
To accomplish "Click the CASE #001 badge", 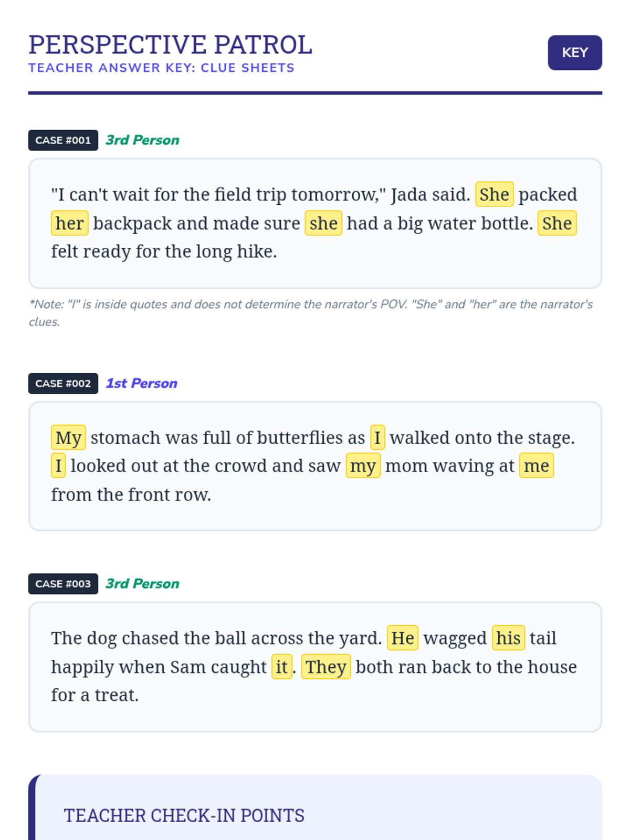I will click(x=63, y=140).
